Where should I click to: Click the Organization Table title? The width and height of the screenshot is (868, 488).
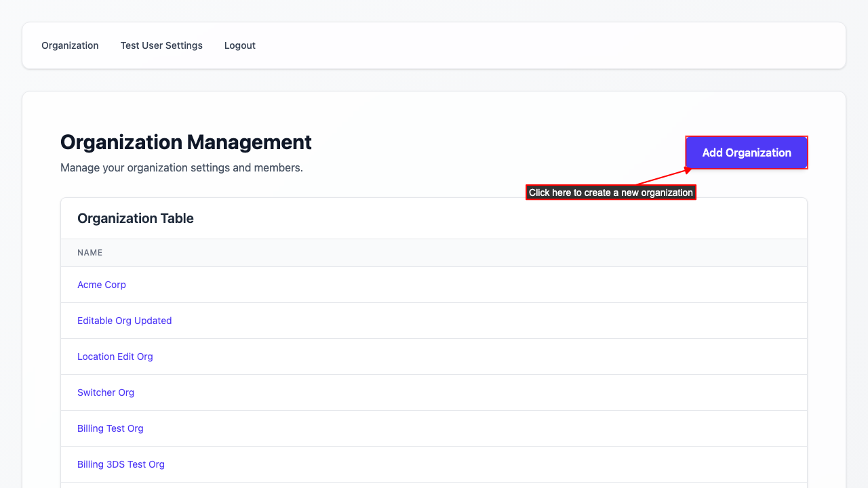pyautogui.click(x=136, y=218)
